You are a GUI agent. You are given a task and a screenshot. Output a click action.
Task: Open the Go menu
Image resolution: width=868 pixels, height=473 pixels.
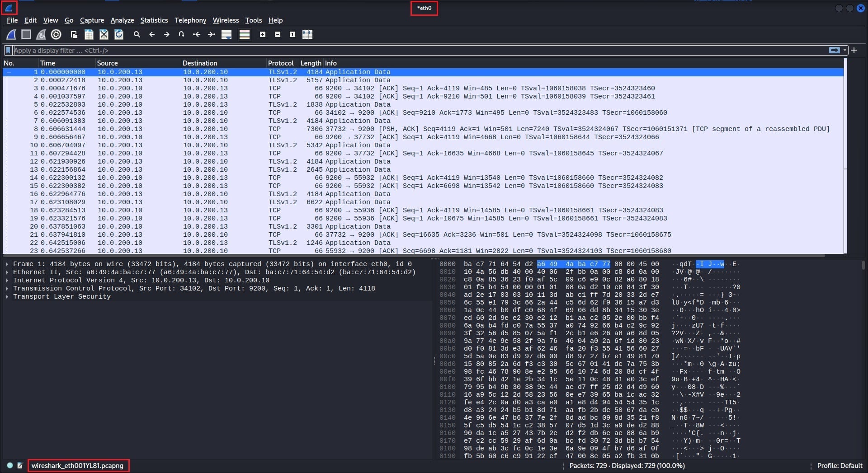coord(69,20)
